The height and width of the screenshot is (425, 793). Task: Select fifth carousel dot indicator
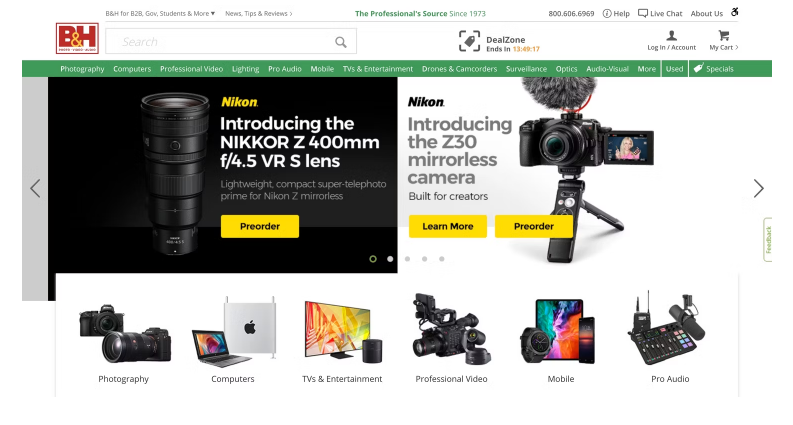pos(442,259)
